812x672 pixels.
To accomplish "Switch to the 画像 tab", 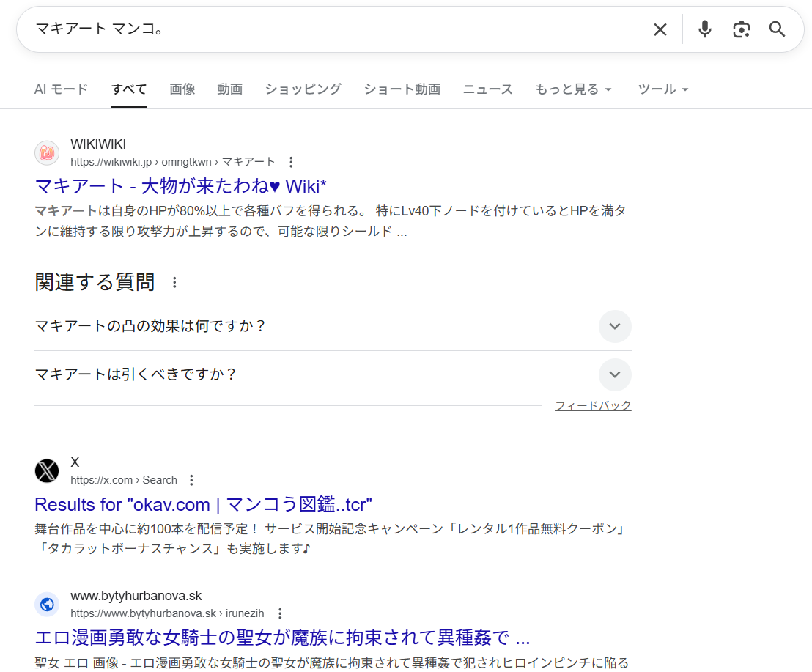I will coord(182,89).
